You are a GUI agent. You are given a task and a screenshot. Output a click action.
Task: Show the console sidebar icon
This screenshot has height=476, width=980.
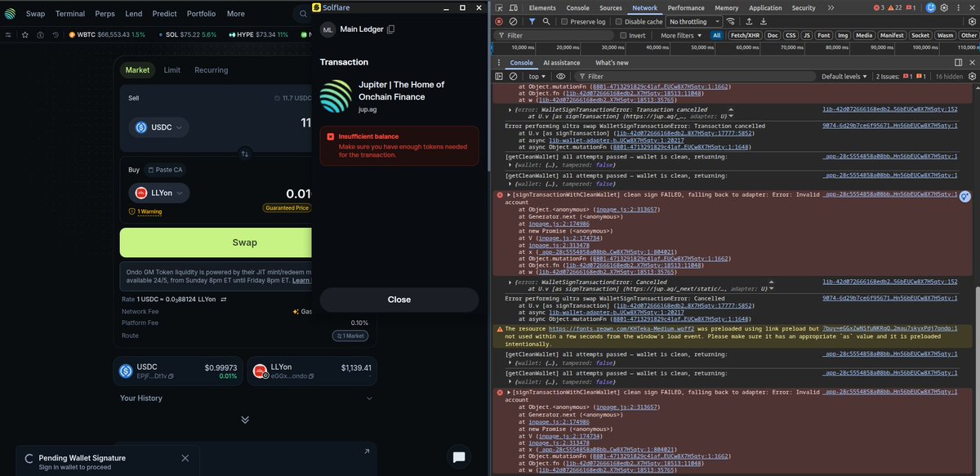coord(500,76)
